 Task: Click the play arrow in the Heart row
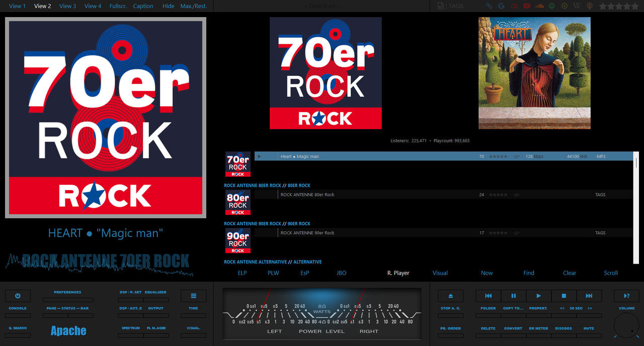(260, 156)
